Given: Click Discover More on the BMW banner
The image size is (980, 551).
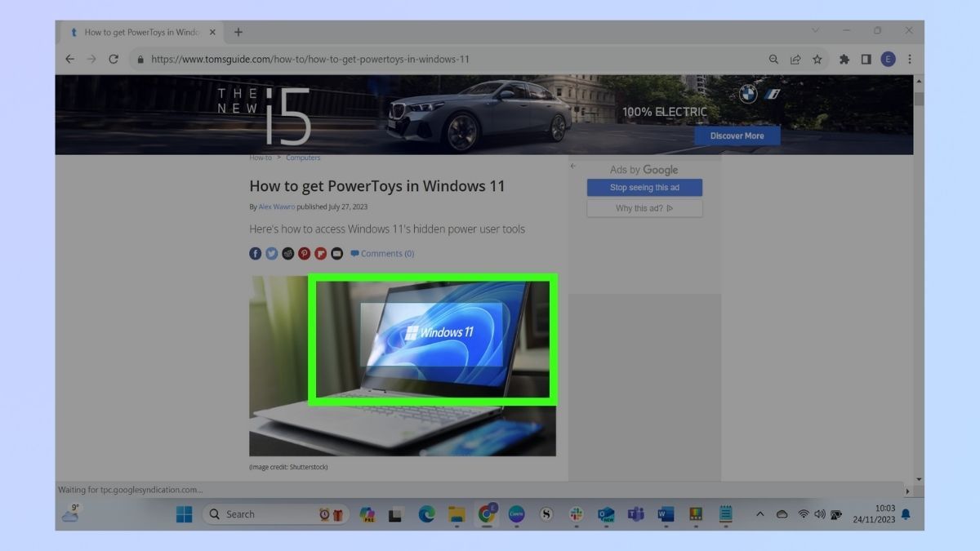Looking at the screenshot, I should [x=737, y=136].
